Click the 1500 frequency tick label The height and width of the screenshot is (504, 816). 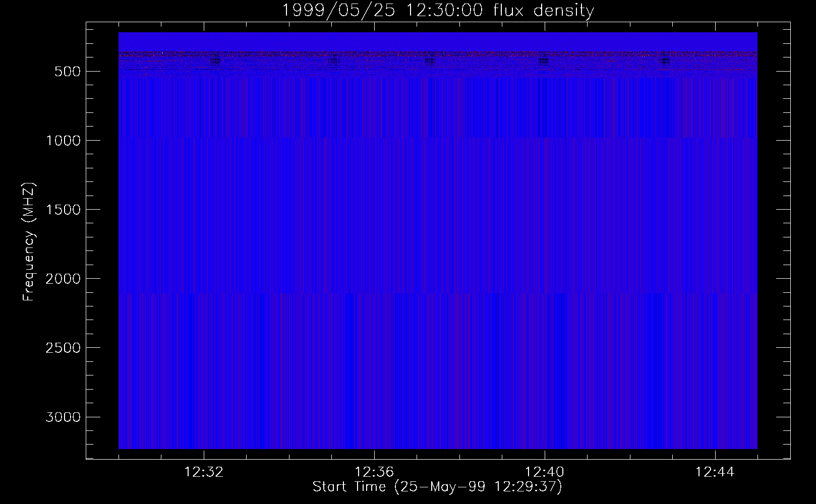[63, 210]
